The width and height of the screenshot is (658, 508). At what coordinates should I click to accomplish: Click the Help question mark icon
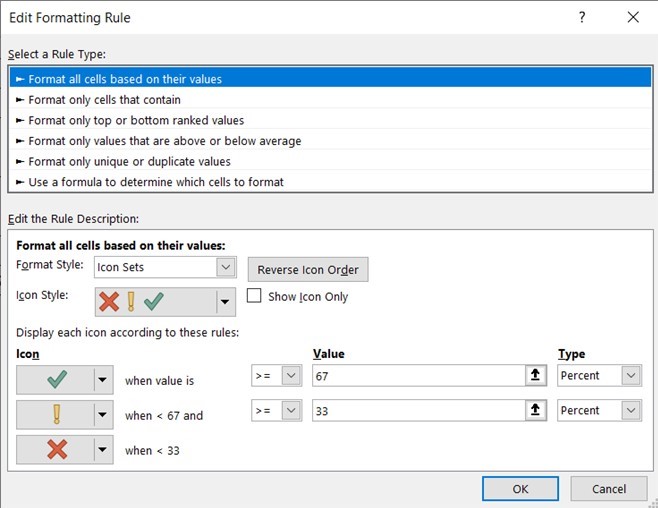582,17
